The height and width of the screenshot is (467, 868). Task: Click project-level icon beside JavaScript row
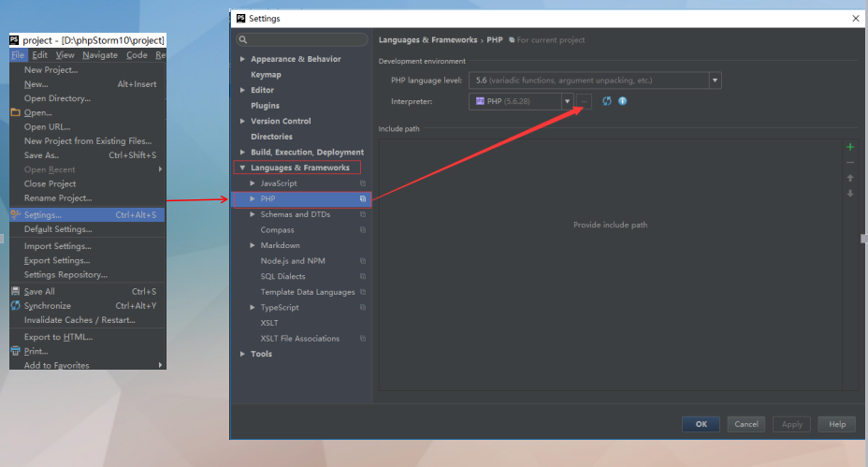click(x=363, y=183)
